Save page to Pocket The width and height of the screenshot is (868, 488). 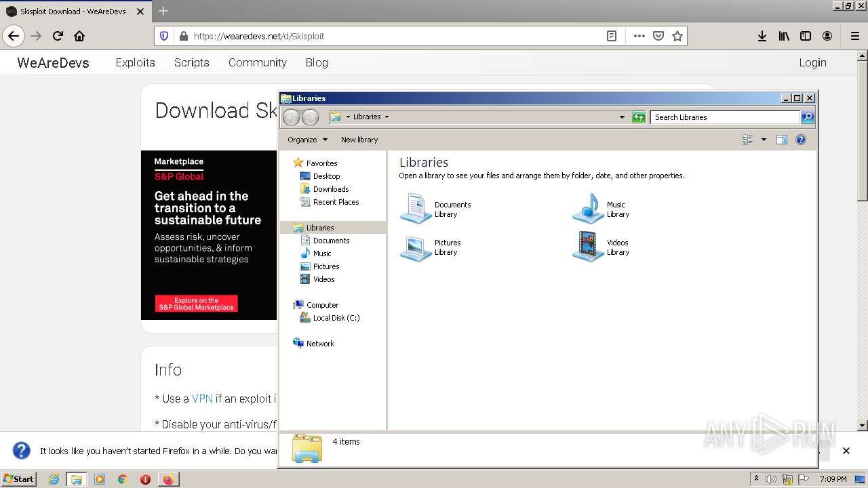click(658, 36)
